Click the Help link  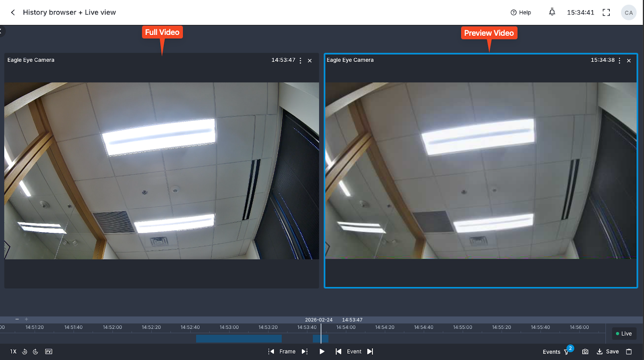[x=521, y=12]
